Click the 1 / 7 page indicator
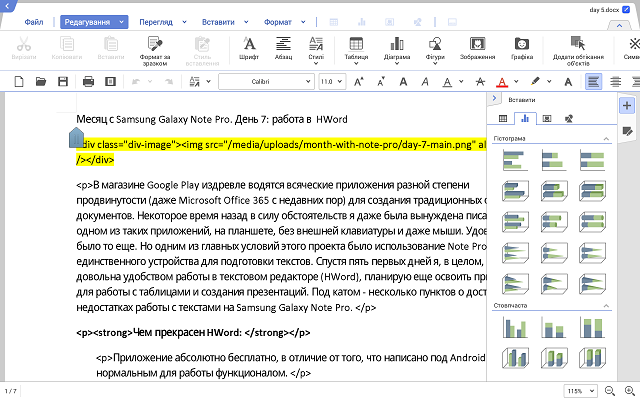640x400 pixels. [11, 391]
